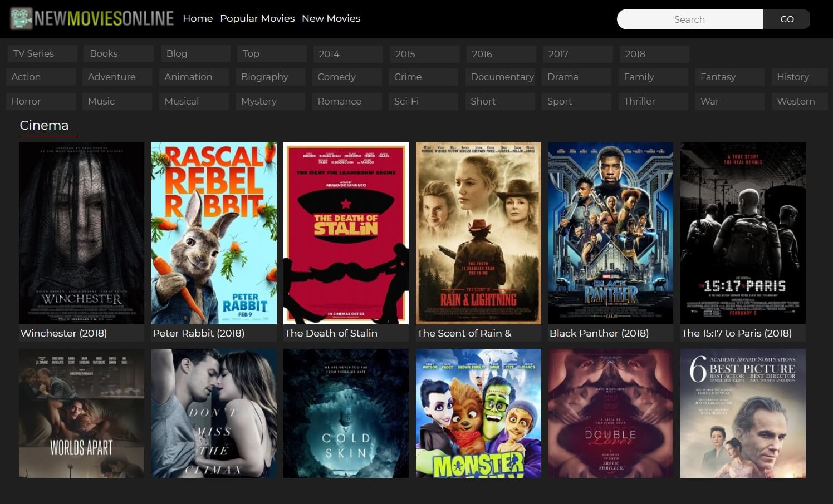Open the Rain & Lightning poster
Image resolution: width=833 pixels, height=504 pixels.
478,233
